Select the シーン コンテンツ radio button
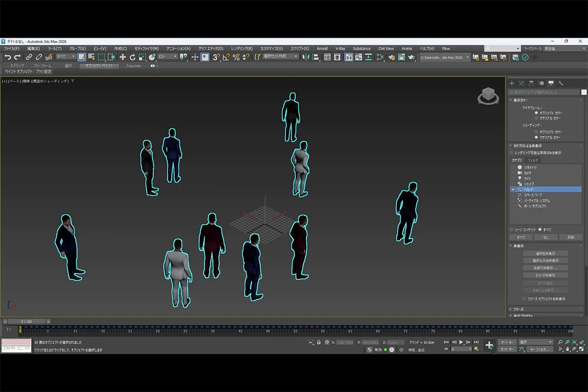Screen dimensions: 588x392 click(x=512, y=229)
